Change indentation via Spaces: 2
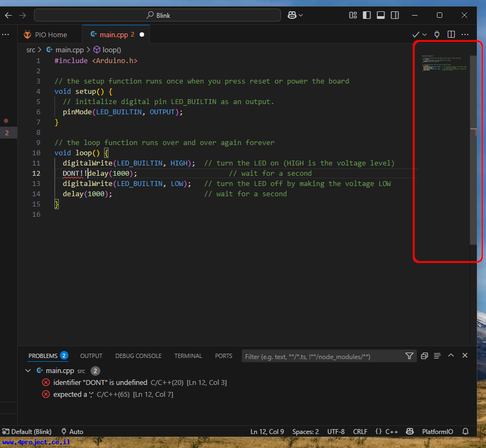This screenshot has height=448, width=486. coord(305,432)
